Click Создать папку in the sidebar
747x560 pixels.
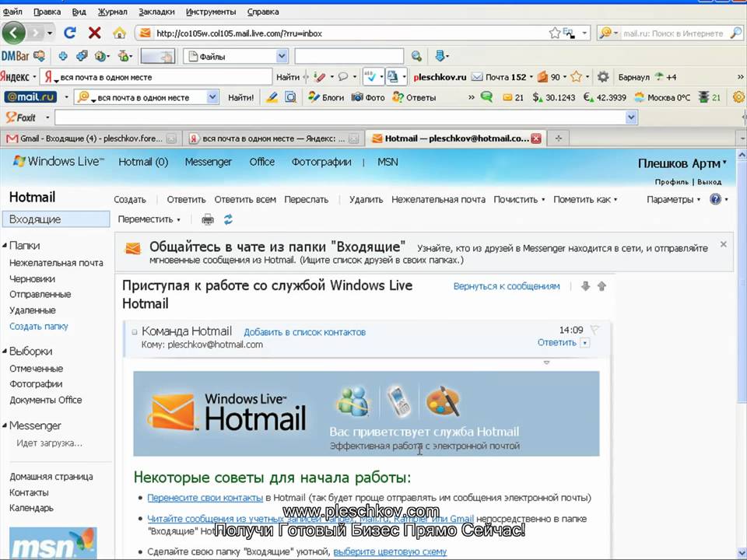point(39,326)
